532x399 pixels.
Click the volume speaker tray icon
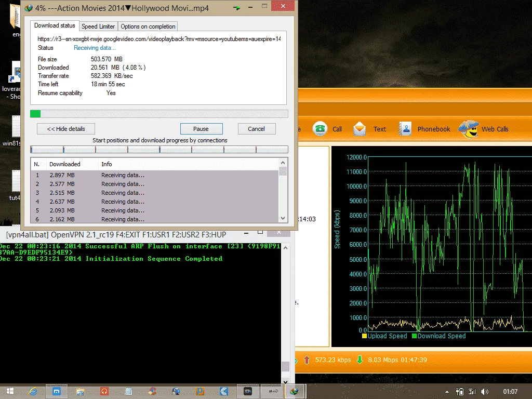click(485, 392)
